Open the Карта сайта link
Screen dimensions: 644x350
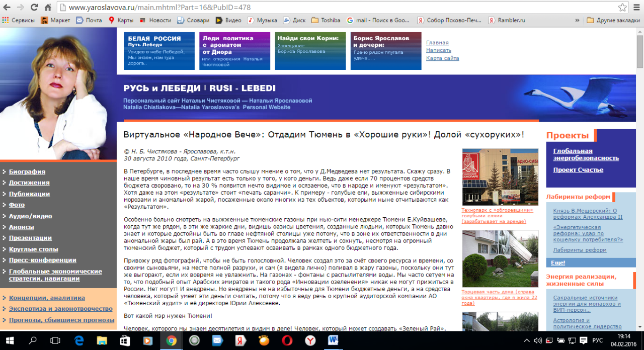point(442,58)
